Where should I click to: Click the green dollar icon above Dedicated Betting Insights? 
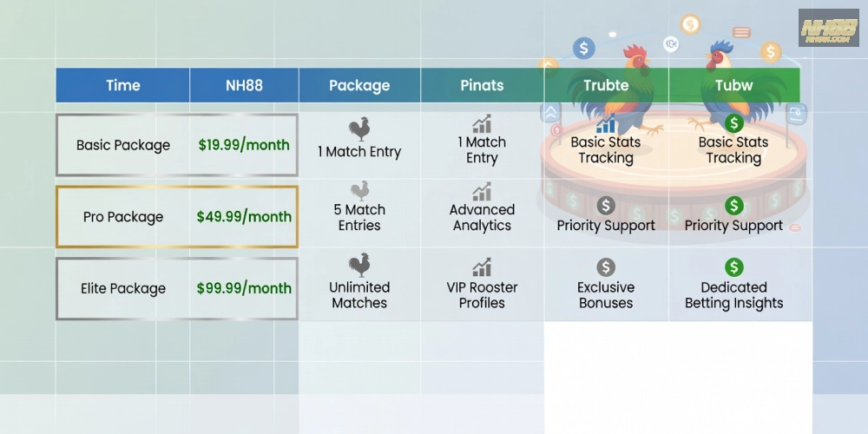(x=734, y=267)
